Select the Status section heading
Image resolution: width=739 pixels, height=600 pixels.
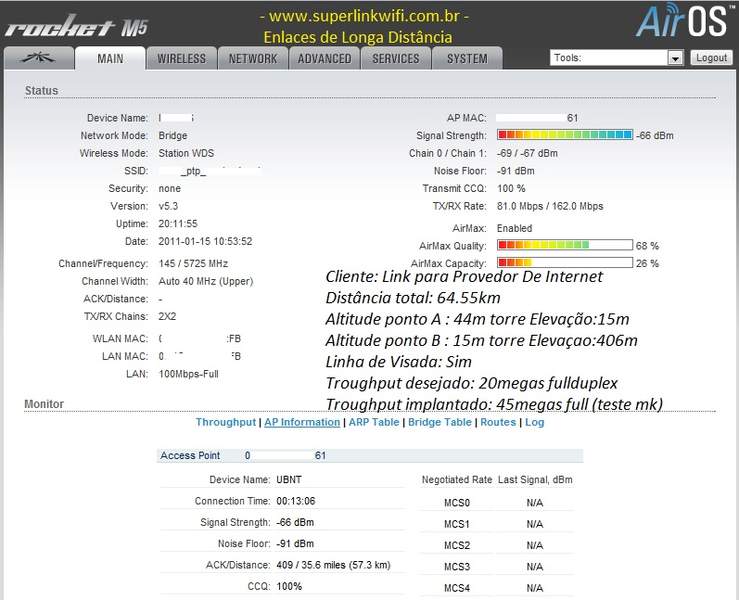coord(41,90)
